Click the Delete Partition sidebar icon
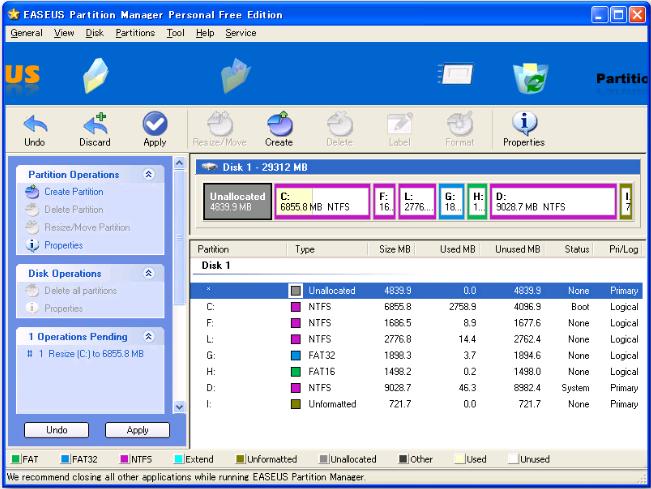The width and height of the screenshot is (651, 489). (x=32, y=210)
